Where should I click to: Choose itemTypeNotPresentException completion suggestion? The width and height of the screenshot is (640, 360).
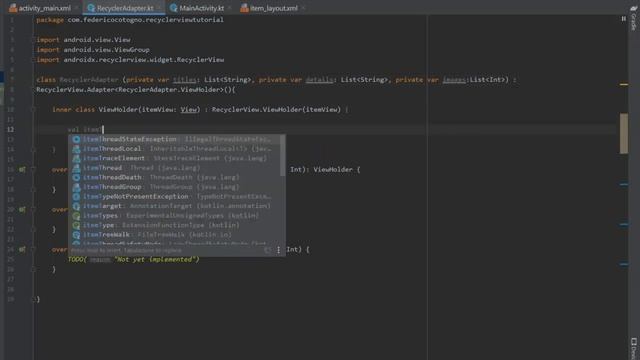pyautogui.click(x=174, y=196)
